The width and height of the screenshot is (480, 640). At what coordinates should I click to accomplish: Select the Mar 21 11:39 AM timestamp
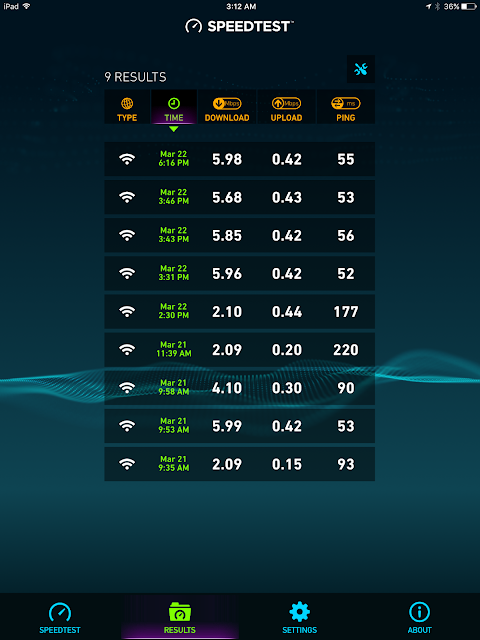[x=174, y=349]
